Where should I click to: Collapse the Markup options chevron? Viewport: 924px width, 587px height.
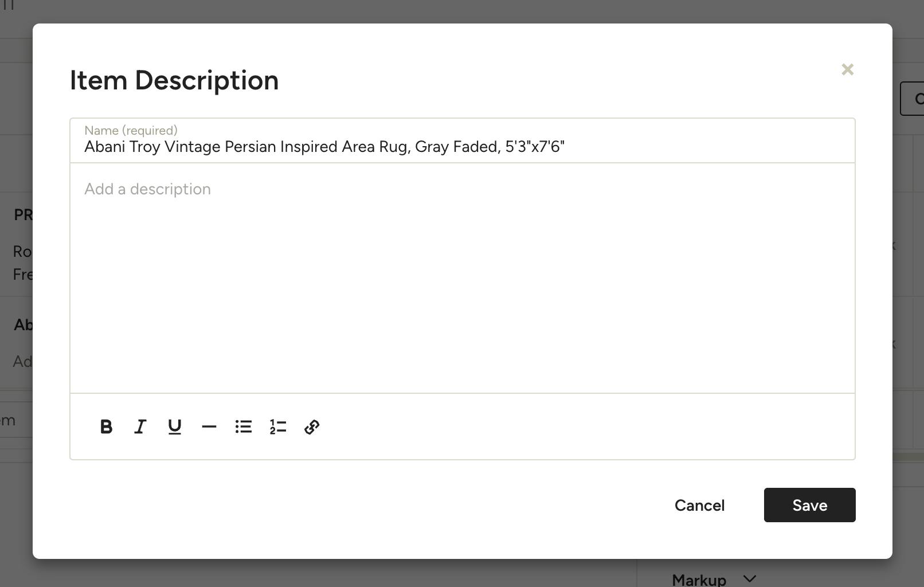[x=749, y=579]
